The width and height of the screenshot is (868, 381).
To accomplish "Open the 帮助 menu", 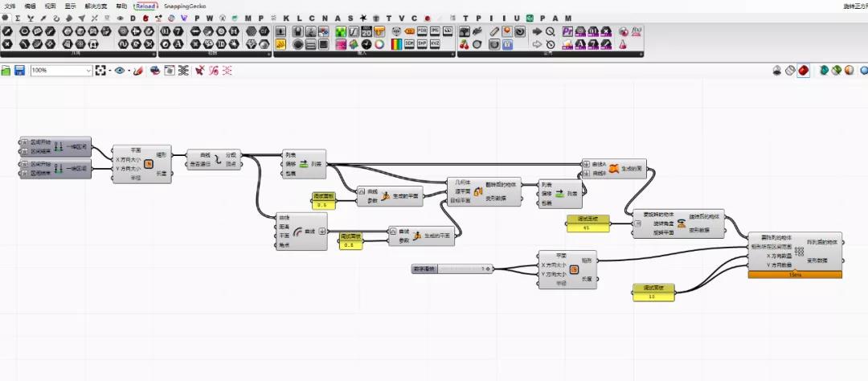I will [121, 6].
